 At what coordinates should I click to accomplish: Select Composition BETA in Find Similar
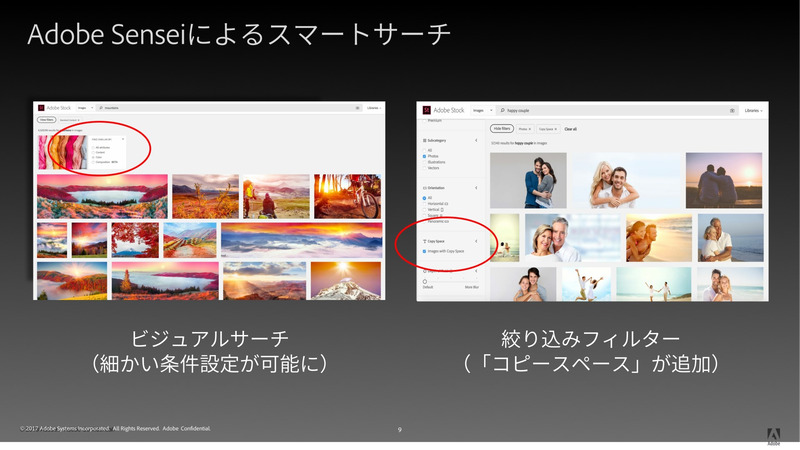pyautogui.click(x=93, y=162)
